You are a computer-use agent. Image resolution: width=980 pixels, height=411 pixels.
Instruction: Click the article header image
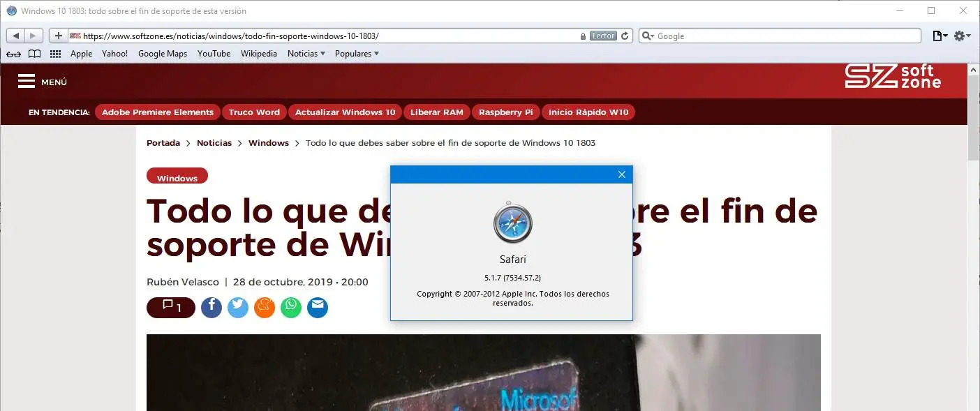pyautogui.click(x=484, y=373)
